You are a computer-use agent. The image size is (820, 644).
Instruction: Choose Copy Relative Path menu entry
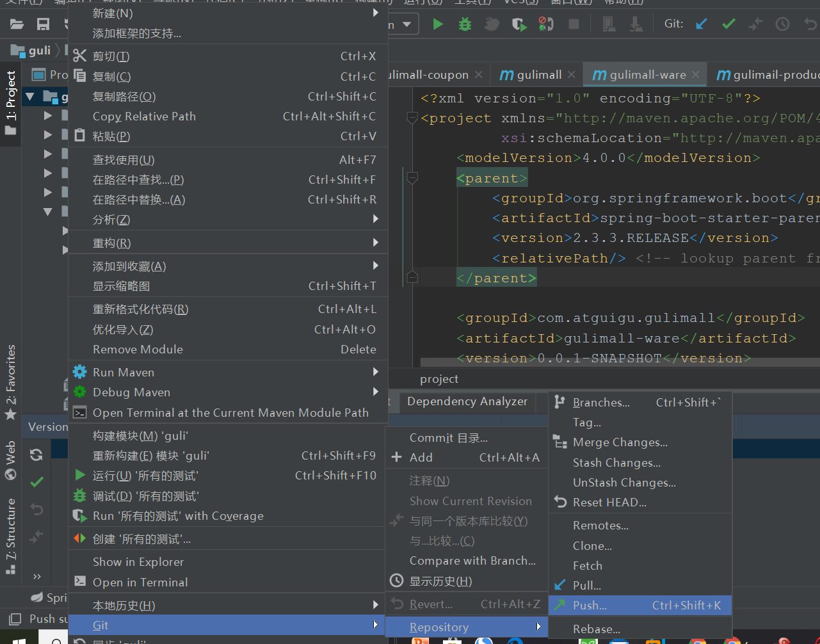(228, 117)
